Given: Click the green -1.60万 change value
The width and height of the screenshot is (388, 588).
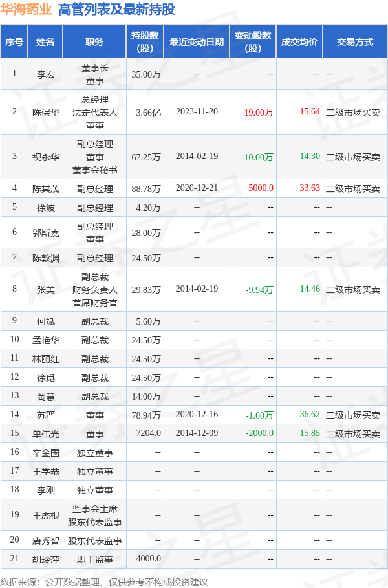Looking at the screenshot, I should click(259, 415).
